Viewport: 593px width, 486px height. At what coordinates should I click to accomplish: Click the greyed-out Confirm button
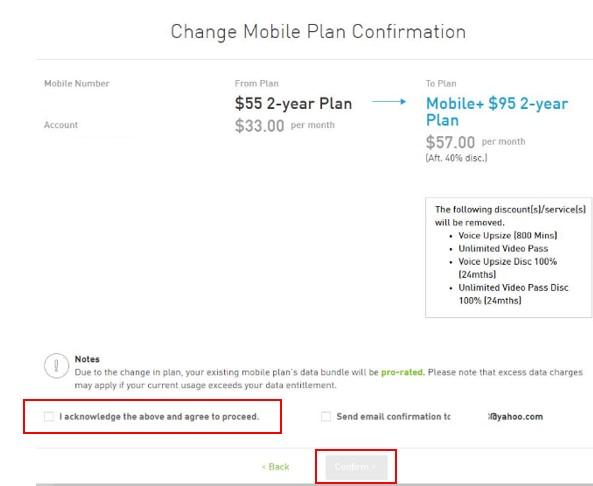(356, 467)
